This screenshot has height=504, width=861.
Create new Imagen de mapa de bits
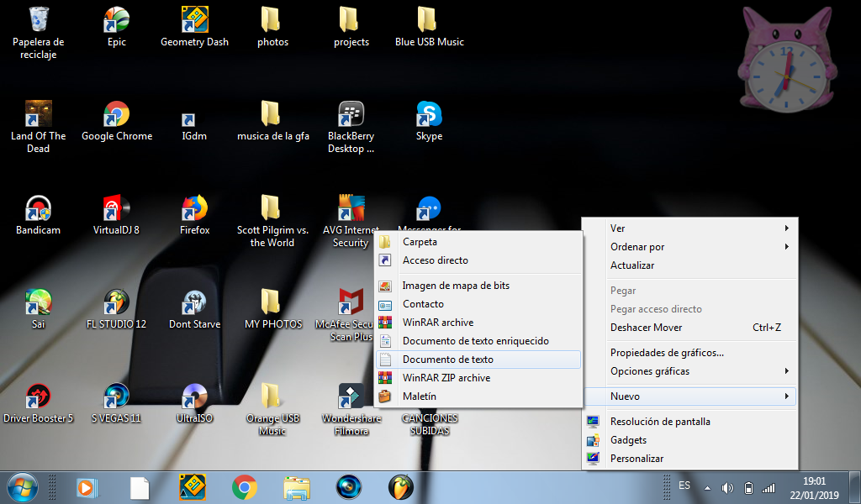pyautogui.click(x=478, y=286)
